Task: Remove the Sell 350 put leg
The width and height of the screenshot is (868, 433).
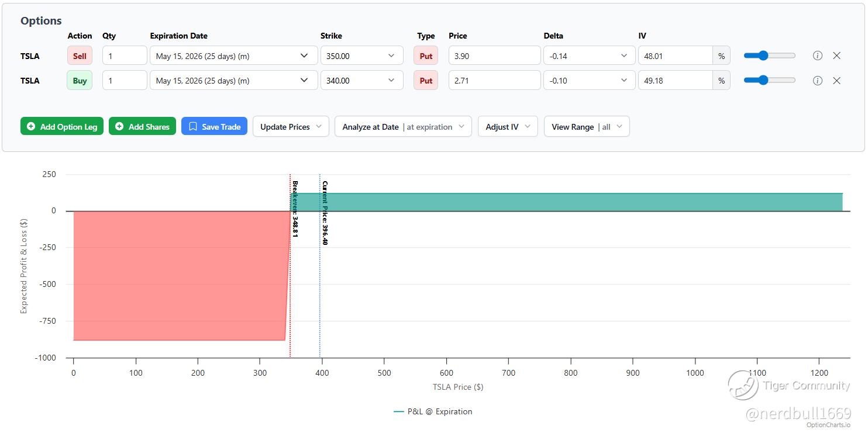Action: tap(836, 56)
